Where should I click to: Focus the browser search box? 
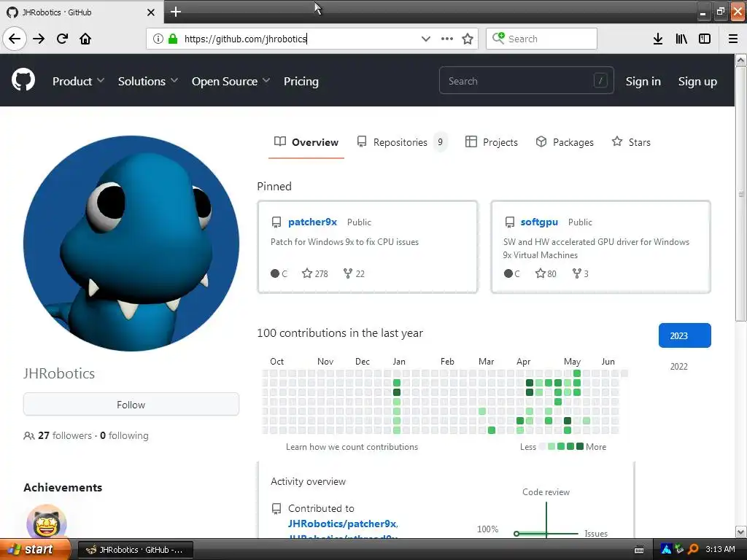click(541, 39)
